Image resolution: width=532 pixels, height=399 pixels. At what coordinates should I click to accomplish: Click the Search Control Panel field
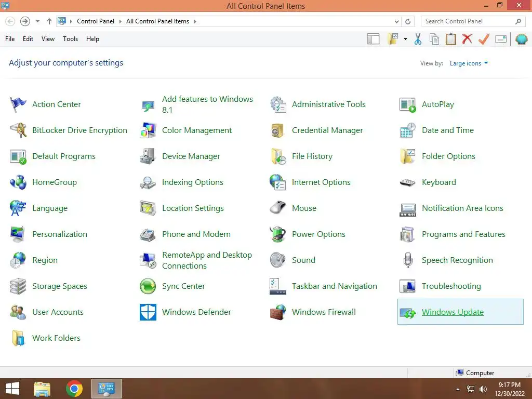pyautogui.click(x=473, y=21)
